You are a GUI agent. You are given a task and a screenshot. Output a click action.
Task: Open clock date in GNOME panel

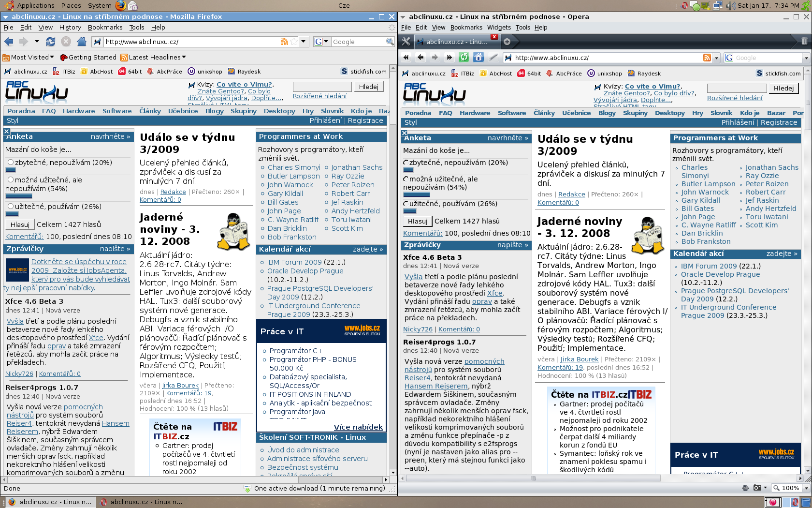coord(768,5)
